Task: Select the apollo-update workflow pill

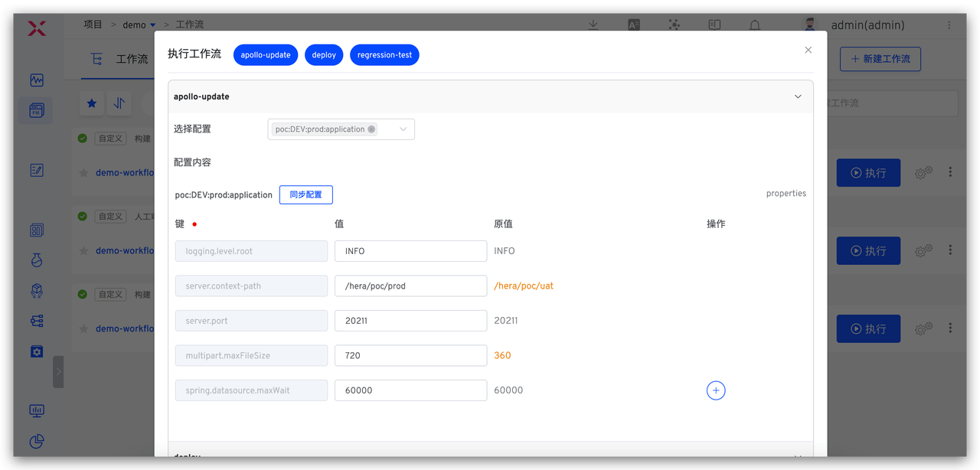Action: [x=266, y=54]
